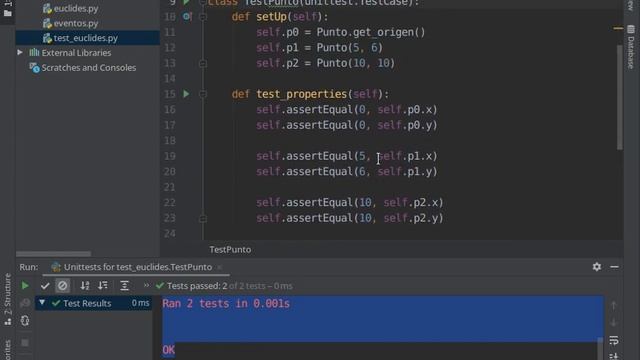Click the OK line in console
This screenshot has height=360, width=640.
click(169, 350)
